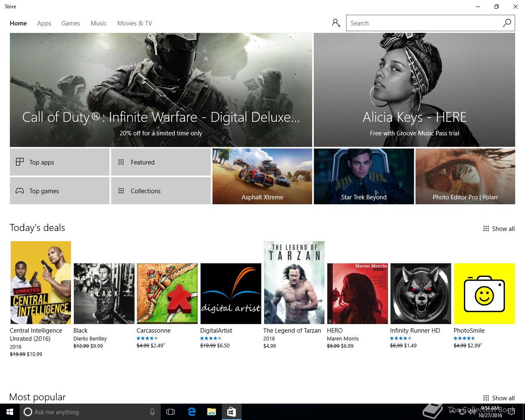Open the Star Trek Beyond tile

(364, 176)
